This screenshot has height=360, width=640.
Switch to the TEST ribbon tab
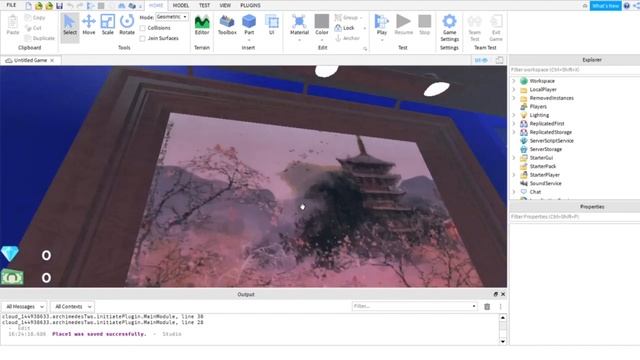204,5
